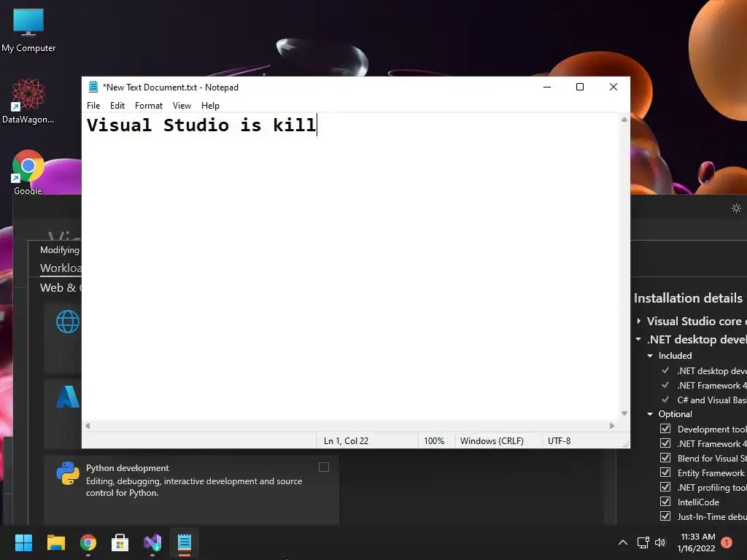Click the Notepad window resize grip
The width and height of the screenshot is (747, 560).
pos(626,444)
